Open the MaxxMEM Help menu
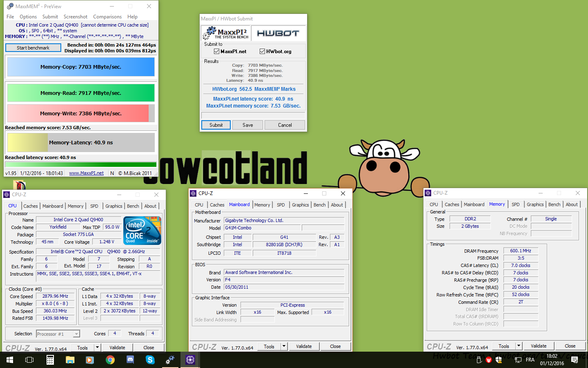Viewport: 588px width, 368px height. (x=132, y=17)
